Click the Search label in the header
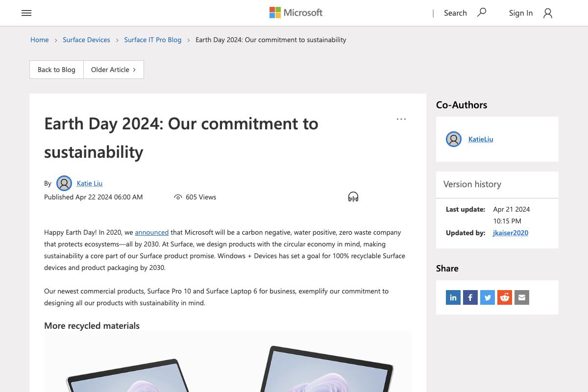 click(455, 13)
